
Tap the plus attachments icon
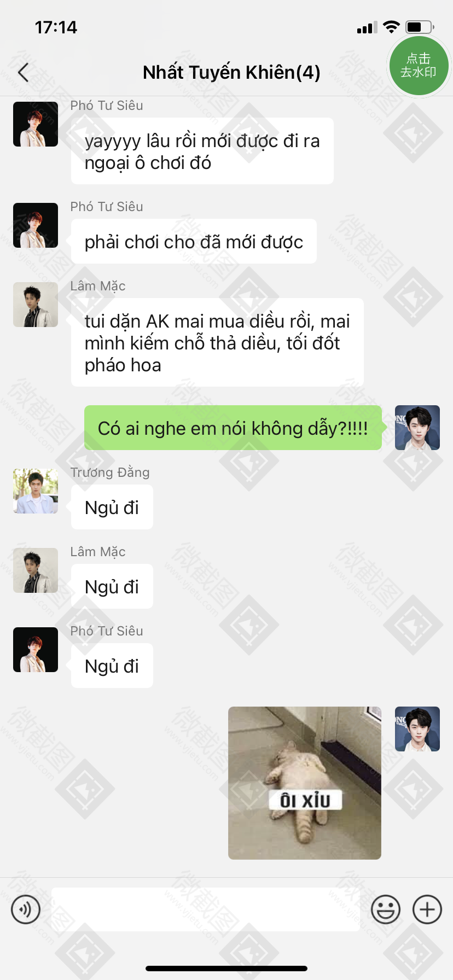427,909
